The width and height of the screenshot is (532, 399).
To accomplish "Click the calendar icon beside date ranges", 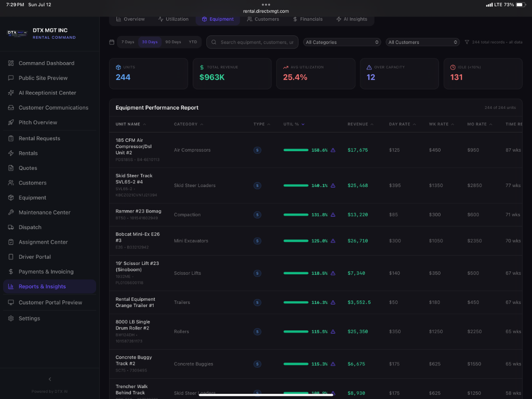I will (112, 42).
